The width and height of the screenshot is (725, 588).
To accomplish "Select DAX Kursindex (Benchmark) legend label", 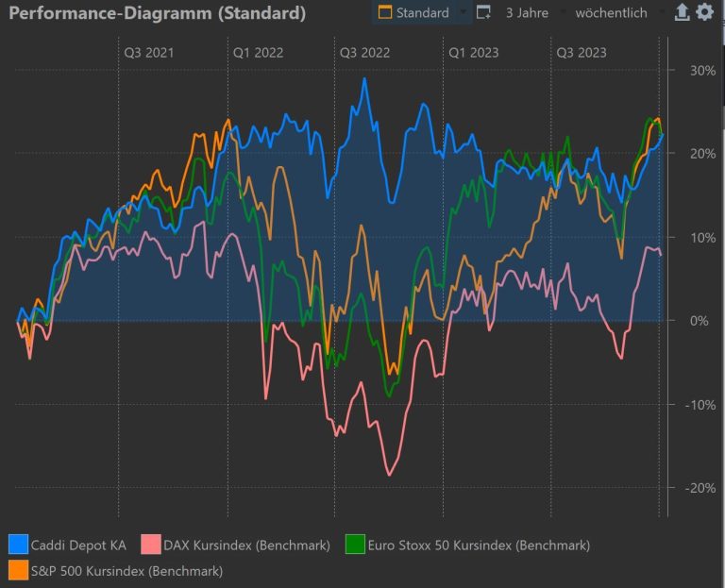I will [247, 545].
